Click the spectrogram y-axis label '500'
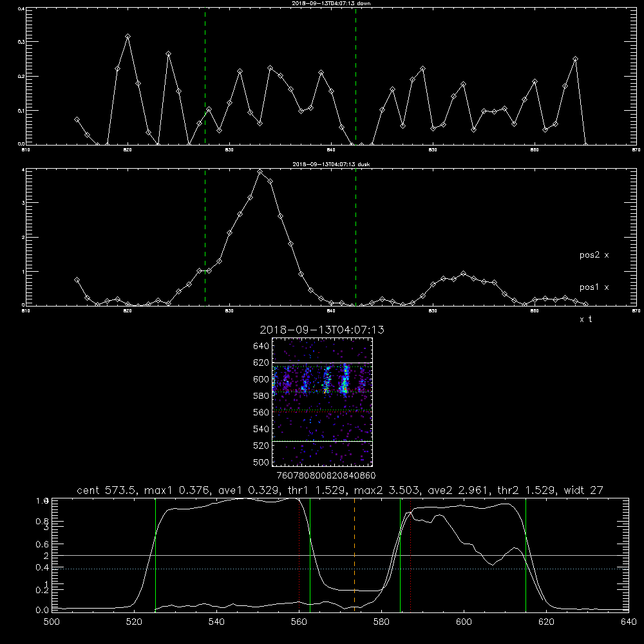Screen dimensions: 644x644 [261, 462]
